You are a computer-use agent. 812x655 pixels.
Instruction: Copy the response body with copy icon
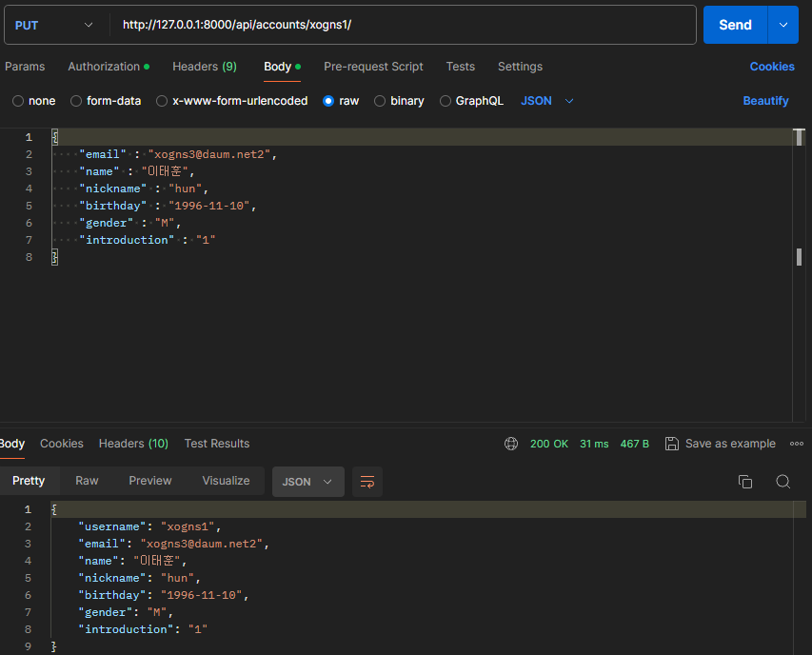(745, 482)
